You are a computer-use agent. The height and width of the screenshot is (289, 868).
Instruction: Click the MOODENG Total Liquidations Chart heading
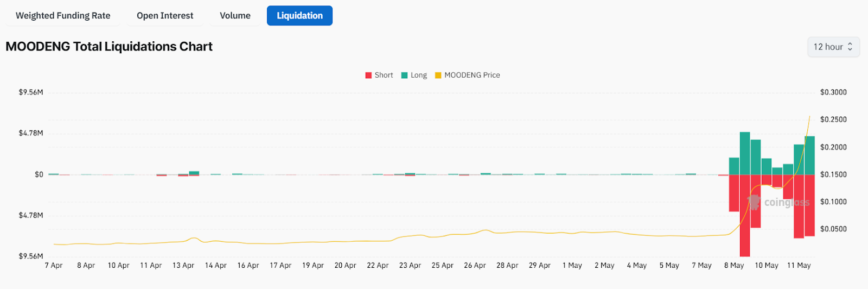109,47
